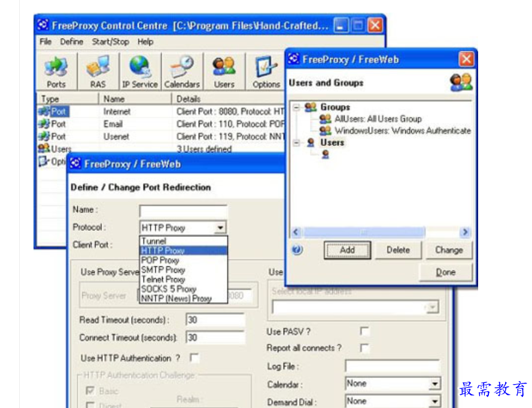Open the Users toolbar icon
Image resolution: width=532 pixels, height=408 pixels.
tap(224, 72)
